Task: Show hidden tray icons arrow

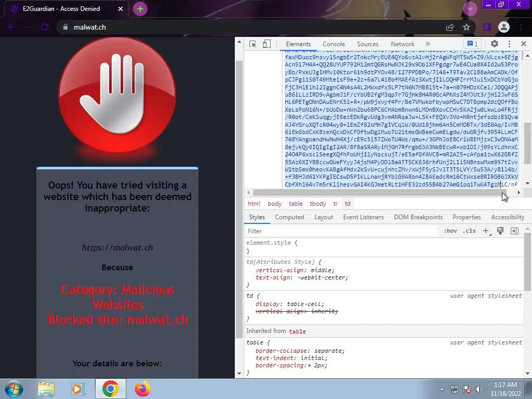Action: click(x=442, y=389)
